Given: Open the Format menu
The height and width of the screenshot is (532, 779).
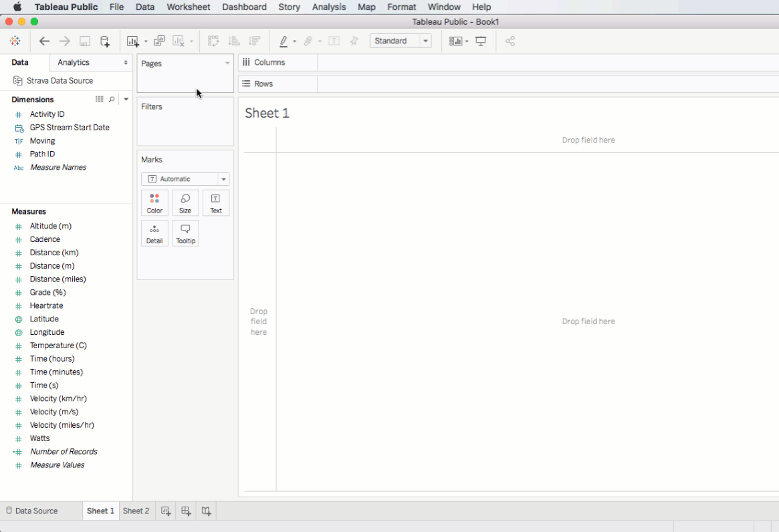Looking at the screenshot, I should point(401,7).
